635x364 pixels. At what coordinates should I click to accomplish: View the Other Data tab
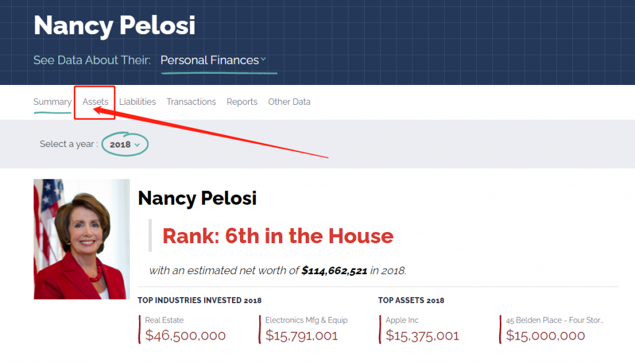tap(289, 102)
